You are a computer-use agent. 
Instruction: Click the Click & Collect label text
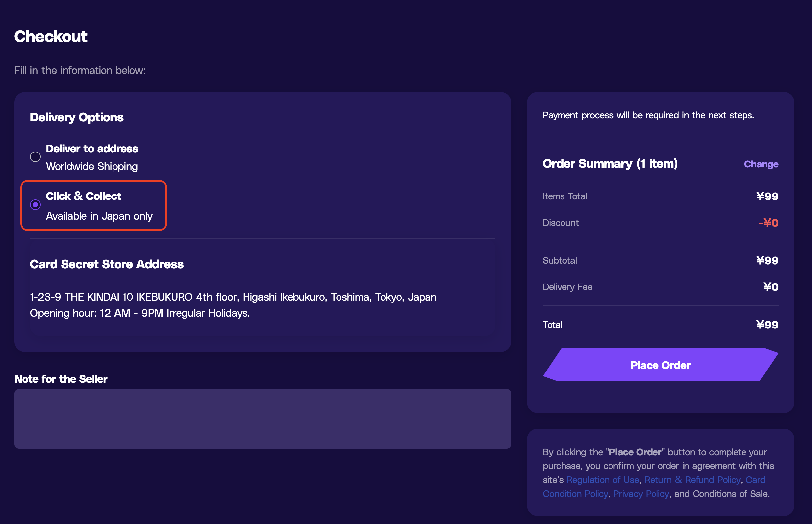click(x=83, y=196)
